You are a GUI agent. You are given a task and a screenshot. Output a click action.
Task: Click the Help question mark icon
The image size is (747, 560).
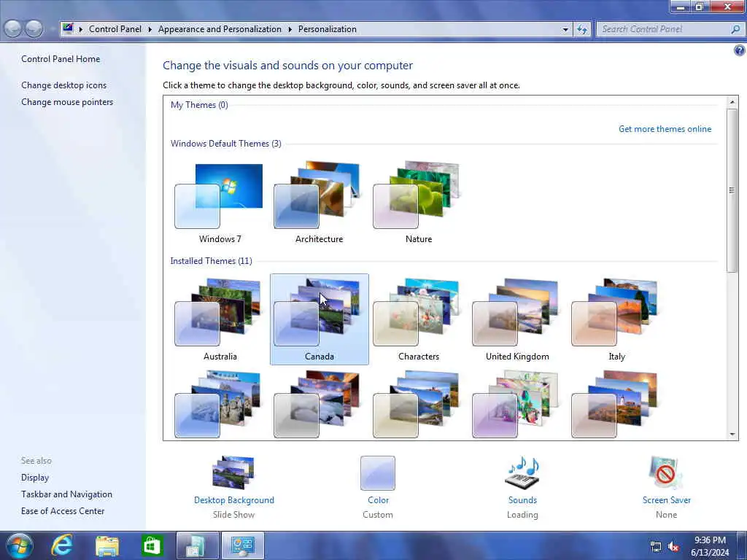pyautogui.click(x=740, y=50)
